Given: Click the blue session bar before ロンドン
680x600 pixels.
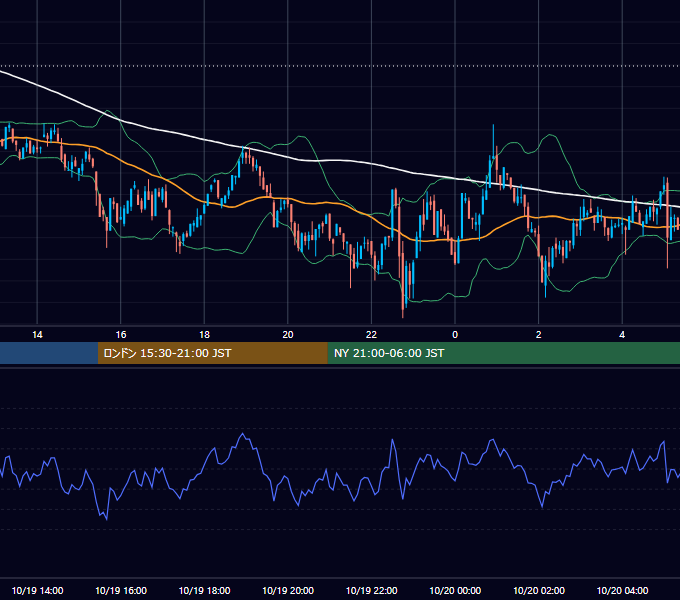Looking at the screenshot, I should click(49, 353).
